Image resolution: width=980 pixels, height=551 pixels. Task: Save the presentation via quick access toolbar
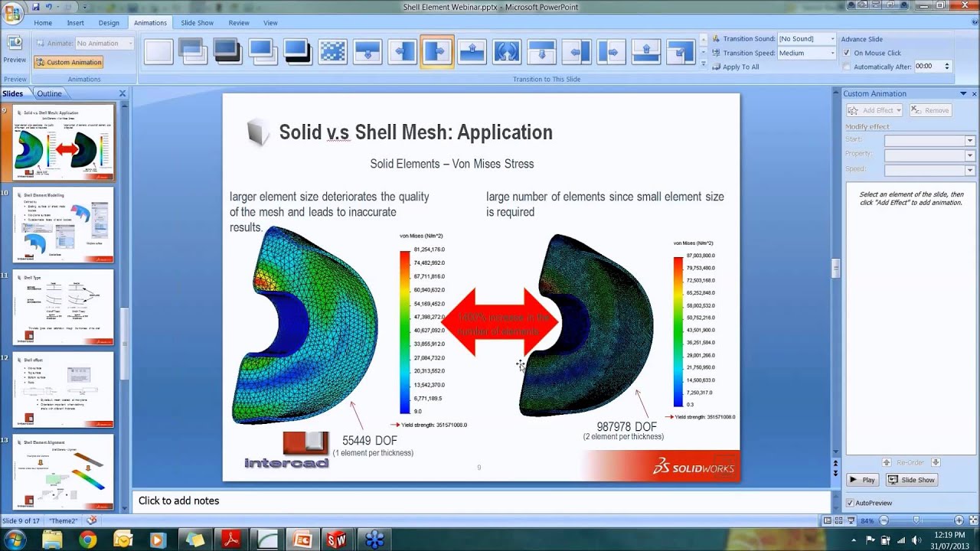pyautogui.click(x=35, y=6)
